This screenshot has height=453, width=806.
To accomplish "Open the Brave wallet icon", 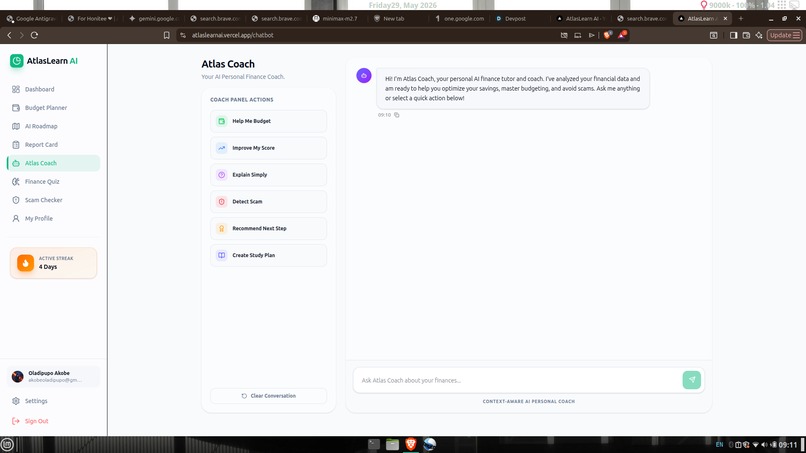I will [x=746, y=35].
